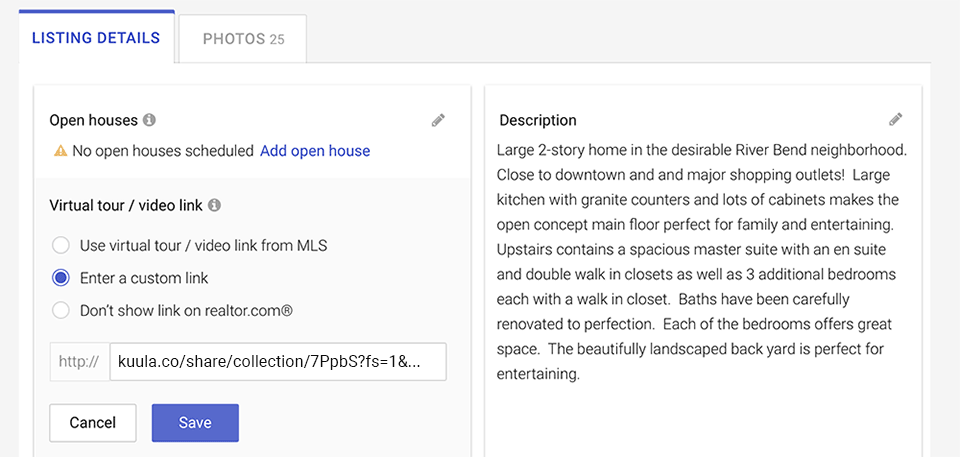Viewport: 960px width, 457px height.
Task: Select Use virtual tour / video link from MLS
Action: (61, 246)
